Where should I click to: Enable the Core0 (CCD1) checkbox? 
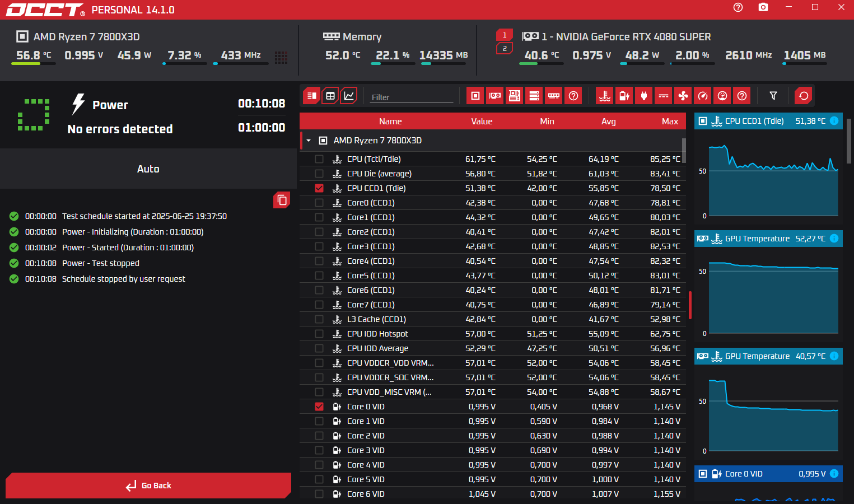(x=319, y=203)
